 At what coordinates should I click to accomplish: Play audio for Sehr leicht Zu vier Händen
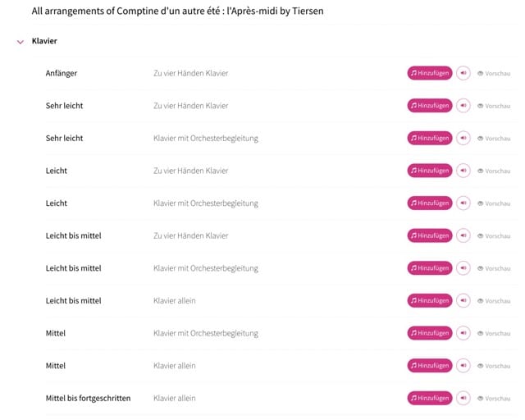tap(463, 106)
